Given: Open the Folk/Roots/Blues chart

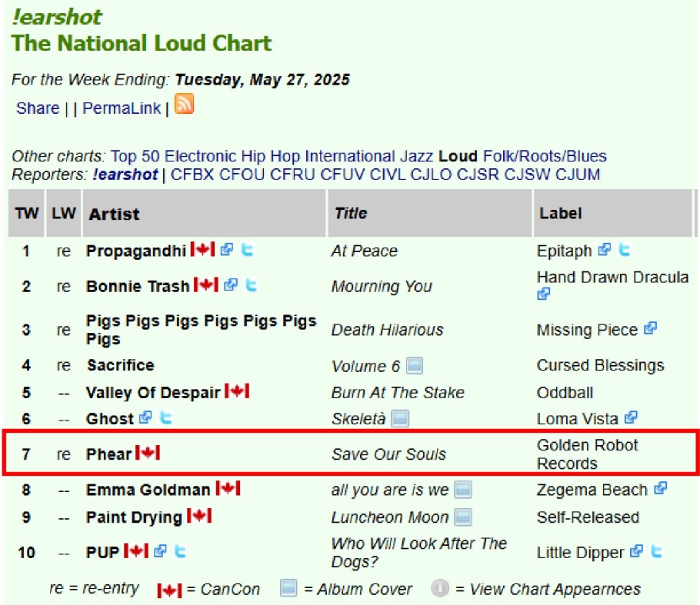Looking at the screenshot, I should pyautogui.click(x=545, y=156).
